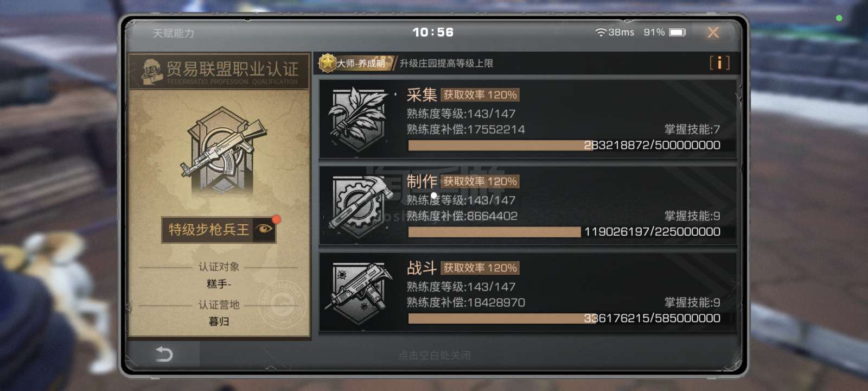The width and height of the screenshot is (868, 391).
Task: Click 采集 获取效率 120% tag
Action: [x=480, y=95]
